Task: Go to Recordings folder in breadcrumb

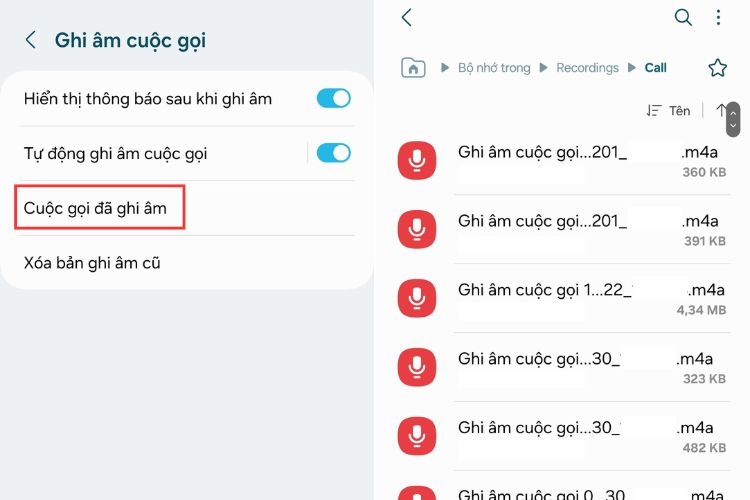Action: [587, 68]
